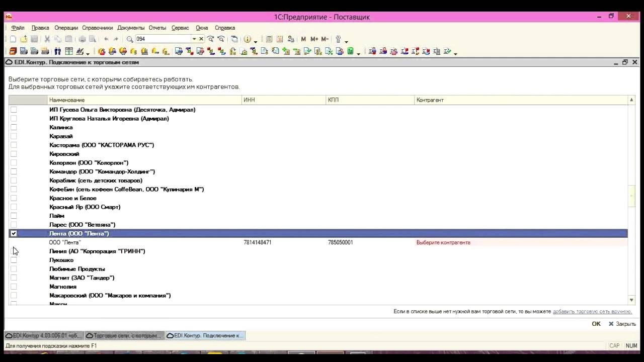Tick the Красное и Белое checkbox
Viewport: 644px width, 362px height.
(x=14, y=198)
